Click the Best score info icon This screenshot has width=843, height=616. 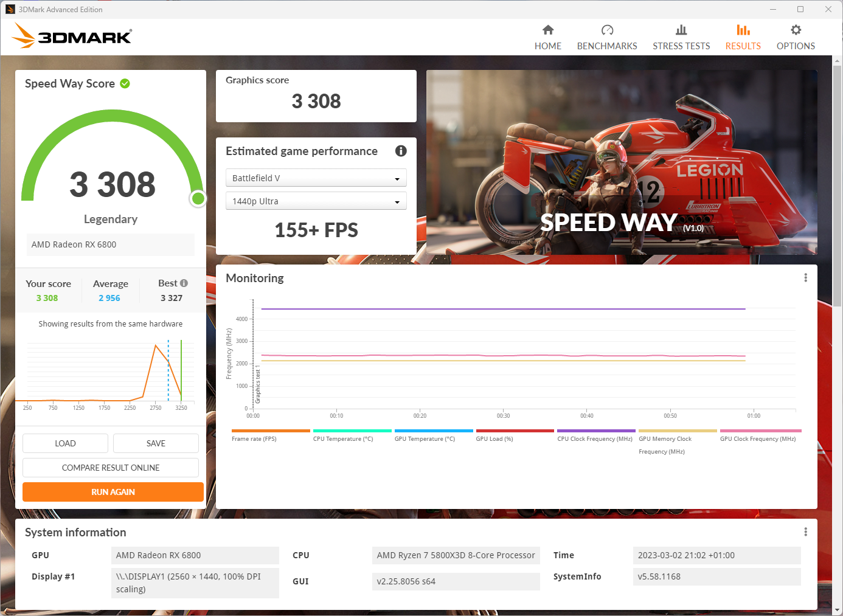tap(184, 283)
